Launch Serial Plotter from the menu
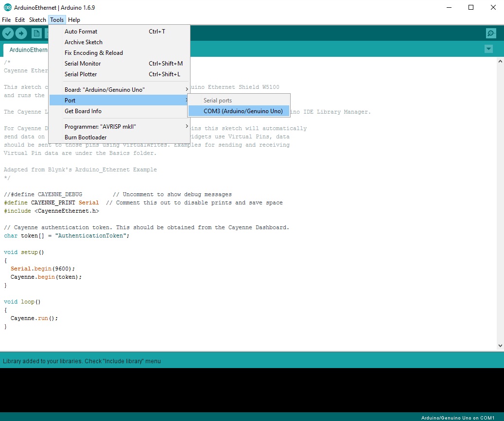Screen dimensions: 504x421 coord(119,74)
